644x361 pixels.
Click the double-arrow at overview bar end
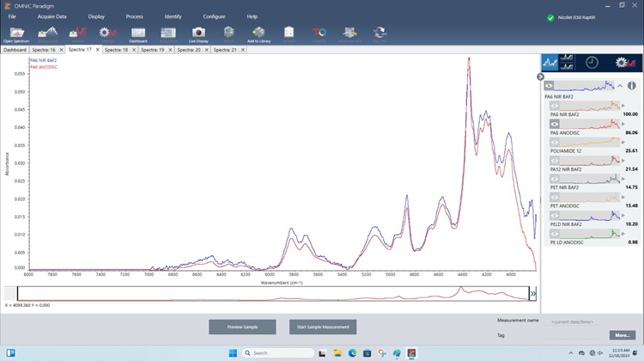[533, 294]
